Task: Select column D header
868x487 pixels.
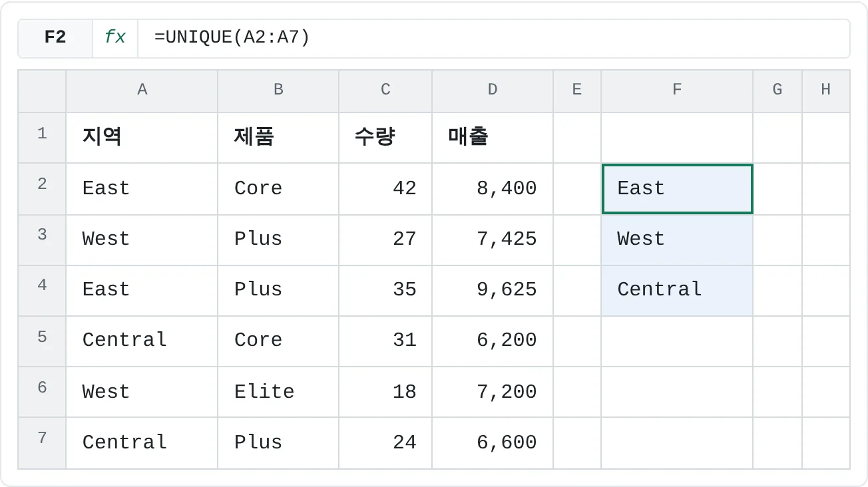Action: (493, 90)
